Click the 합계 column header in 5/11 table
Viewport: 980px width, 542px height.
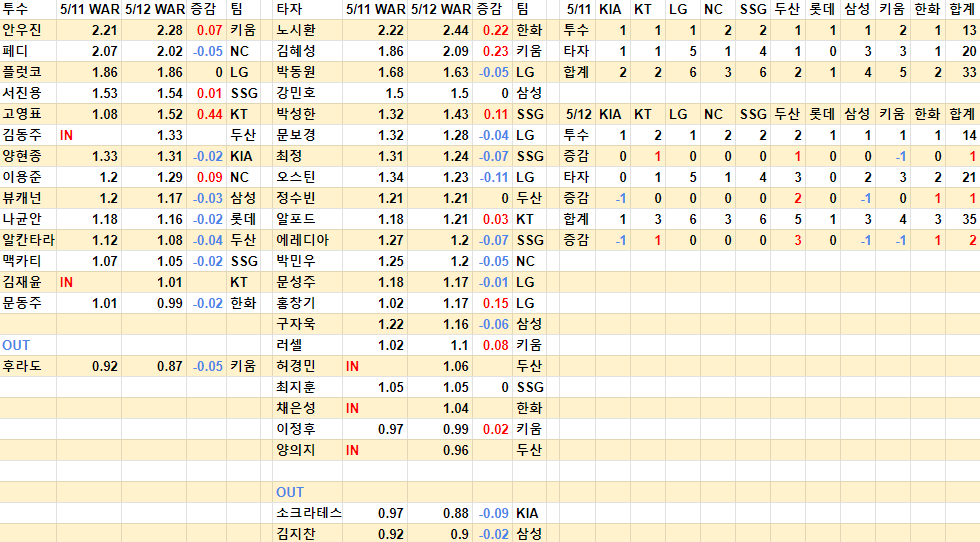tap(962, 8)
